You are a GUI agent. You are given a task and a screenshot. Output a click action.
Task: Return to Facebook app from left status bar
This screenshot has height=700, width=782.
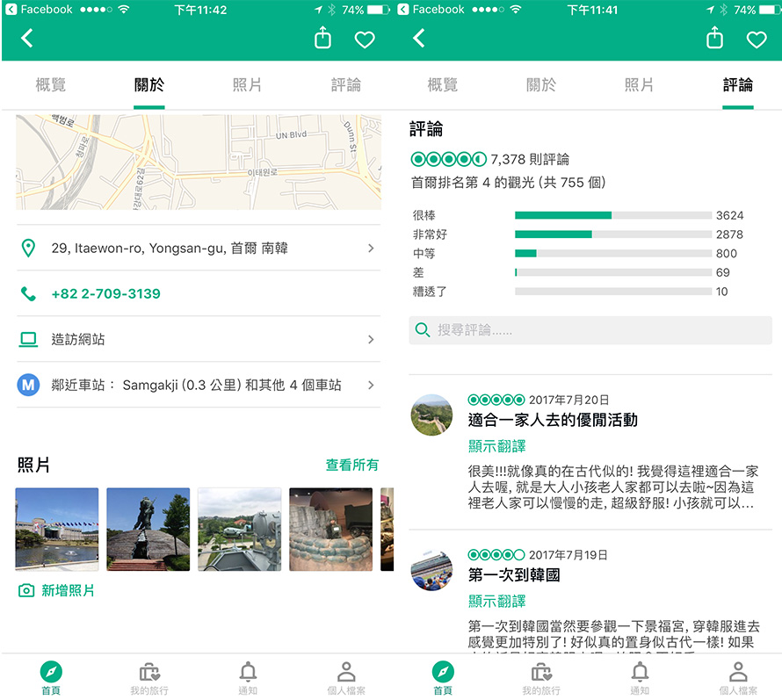click(x=39, y=10)
